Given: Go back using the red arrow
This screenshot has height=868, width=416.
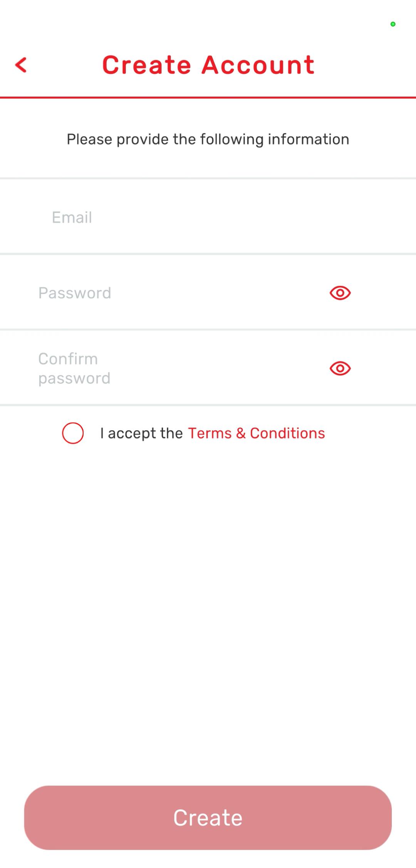Looking at the screenshot, I should (x=21, y=65).
